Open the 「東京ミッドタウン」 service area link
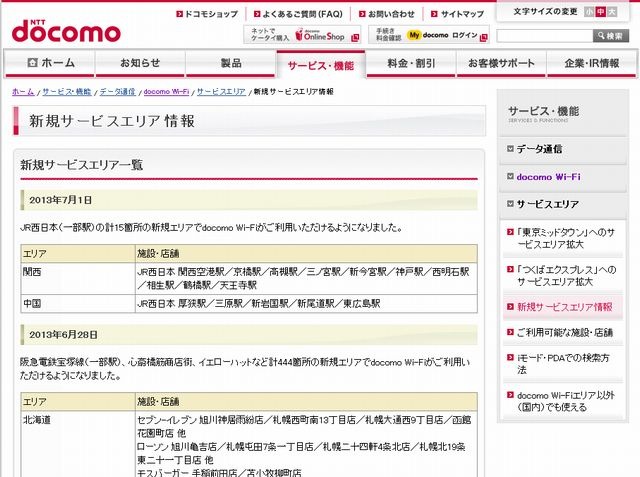The width and height of the screenshot is (640, 477). [x=566, y=238]
